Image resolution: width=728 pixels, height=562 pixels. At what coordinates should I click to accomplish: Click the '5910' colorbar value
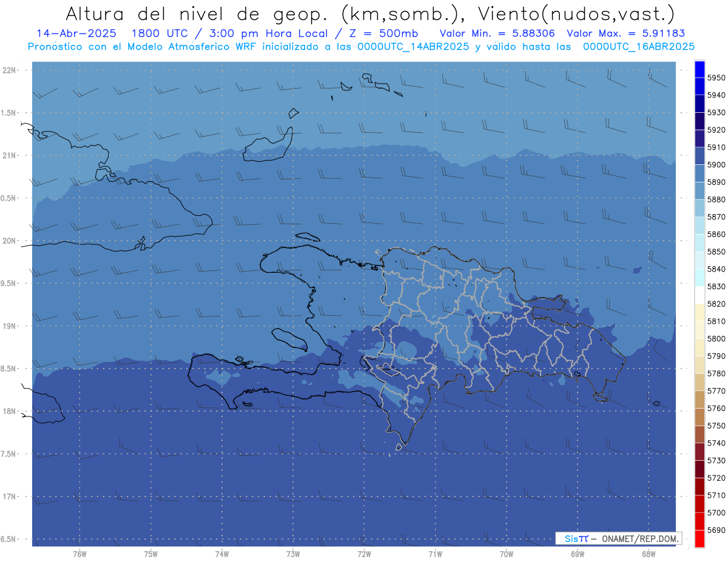point(716,147)
